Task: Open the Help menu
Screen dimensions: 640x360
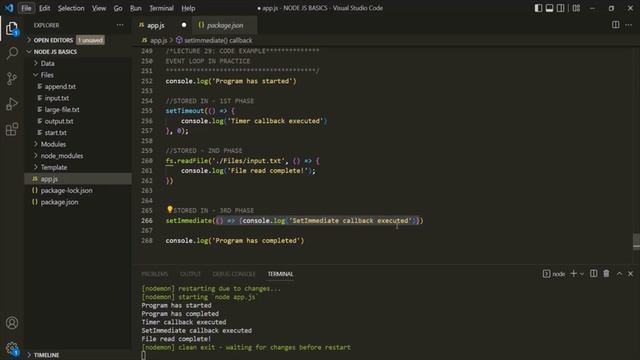Action: (188, 8)
